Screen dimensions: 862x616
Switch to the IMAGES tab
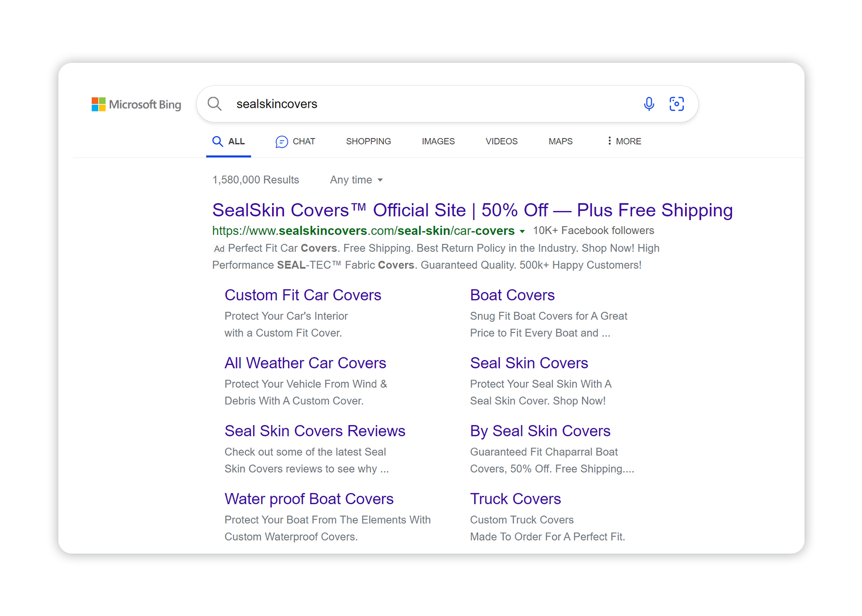(x=438, y=141)
